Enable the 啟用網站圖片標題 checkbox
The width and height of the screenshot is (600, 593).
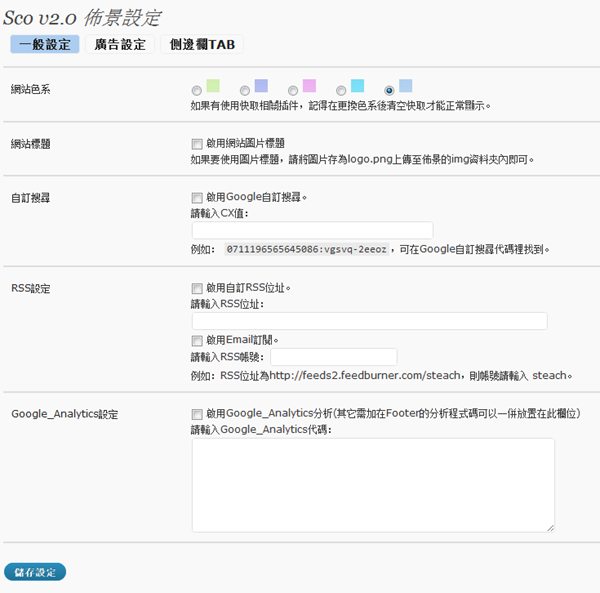click(x=197, y=144)
